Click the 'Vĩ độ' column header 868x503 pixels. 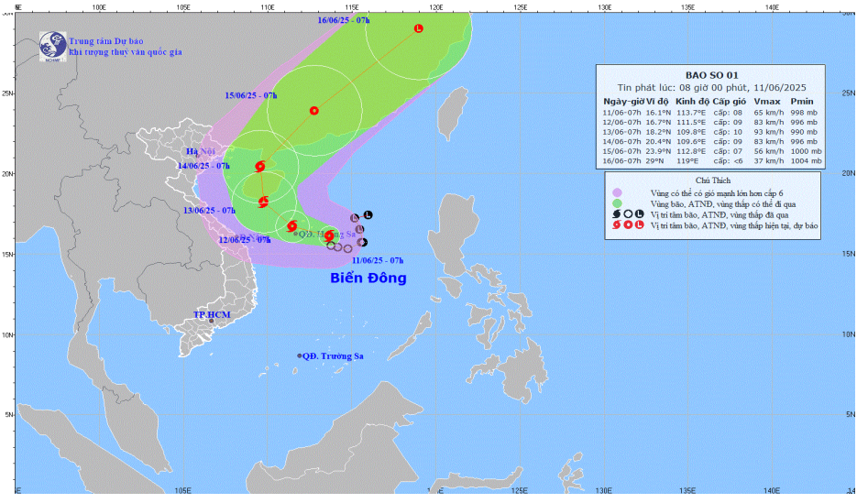(657, 102)
